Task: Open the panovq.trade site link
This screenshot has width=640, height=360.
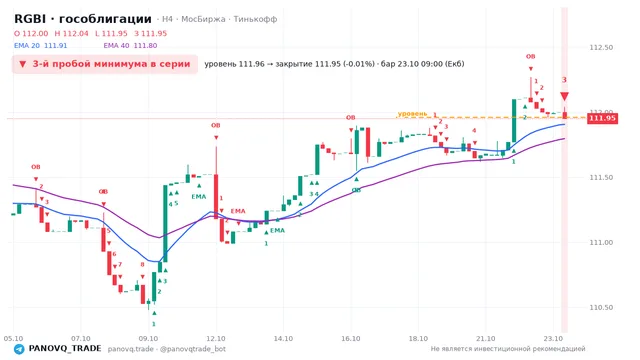Action: [x=131, y=349]
